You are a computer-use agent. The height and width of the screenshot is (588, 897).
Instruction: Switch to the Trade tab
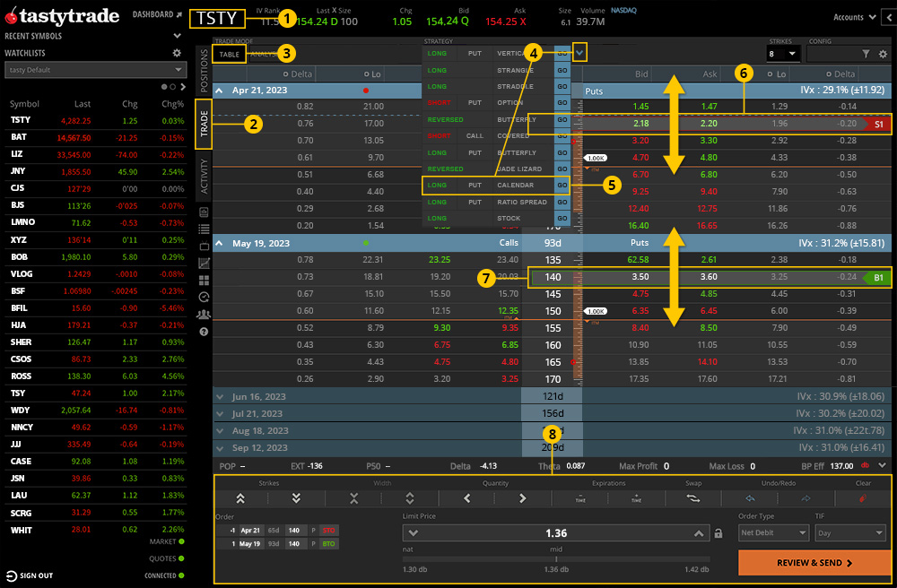point(204,124)
